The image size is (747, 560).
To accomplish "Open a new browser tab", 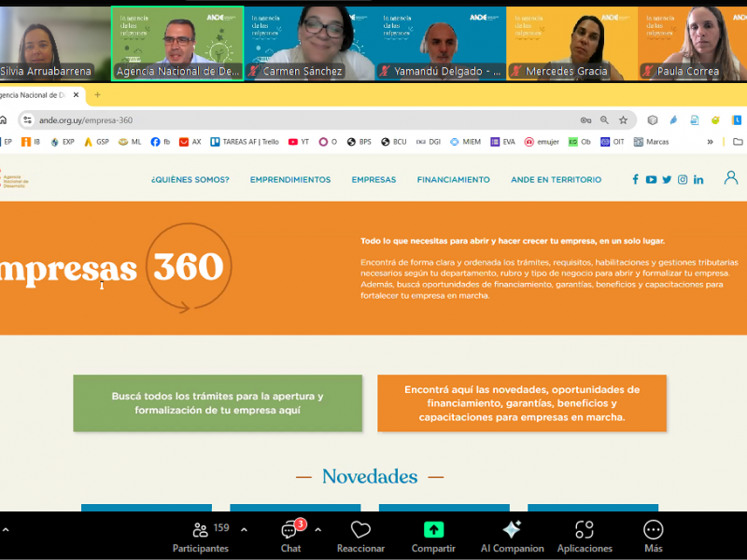I will pyautogui.click(x=97, y=95).
